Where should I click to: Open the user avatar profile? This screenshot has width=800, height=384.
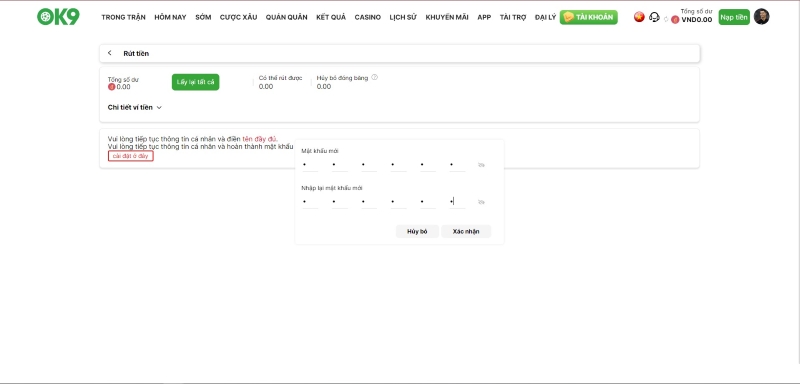[x=761, y=17]
